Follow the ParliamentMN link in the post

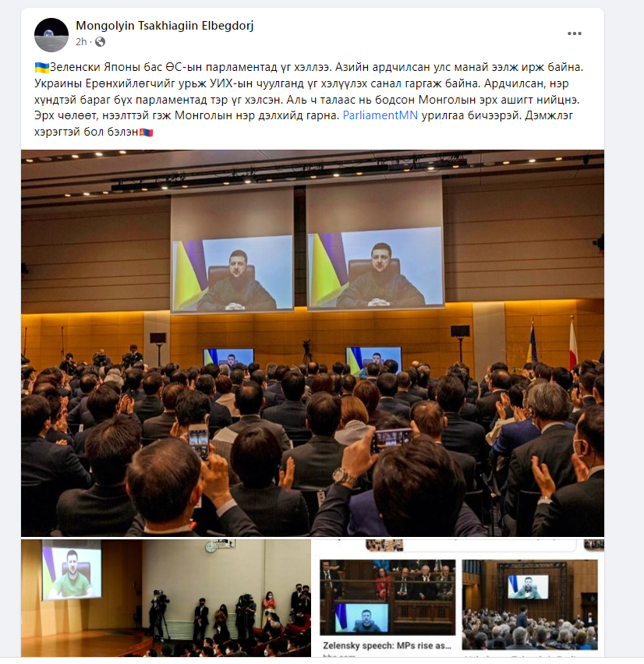(380, 115)
